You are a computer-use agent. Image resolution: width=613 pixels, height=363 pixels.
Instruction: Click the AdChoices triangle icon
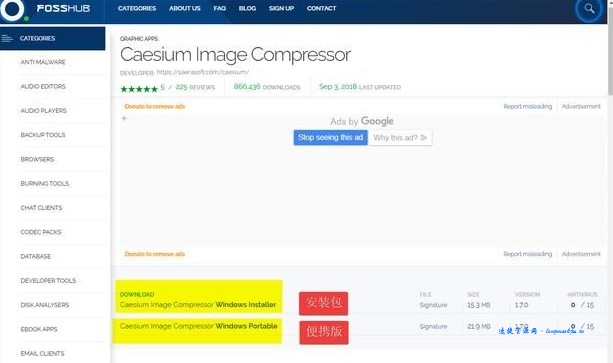[x=424, y=138]
